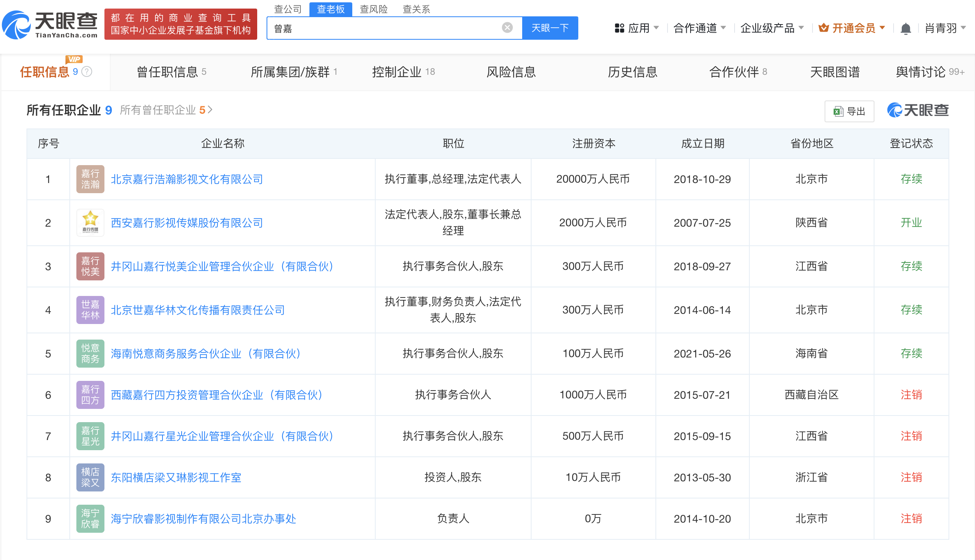The image size is (975, 560).
Task: Click the 天眼一下 search button
Action: [x=550, y=28]
